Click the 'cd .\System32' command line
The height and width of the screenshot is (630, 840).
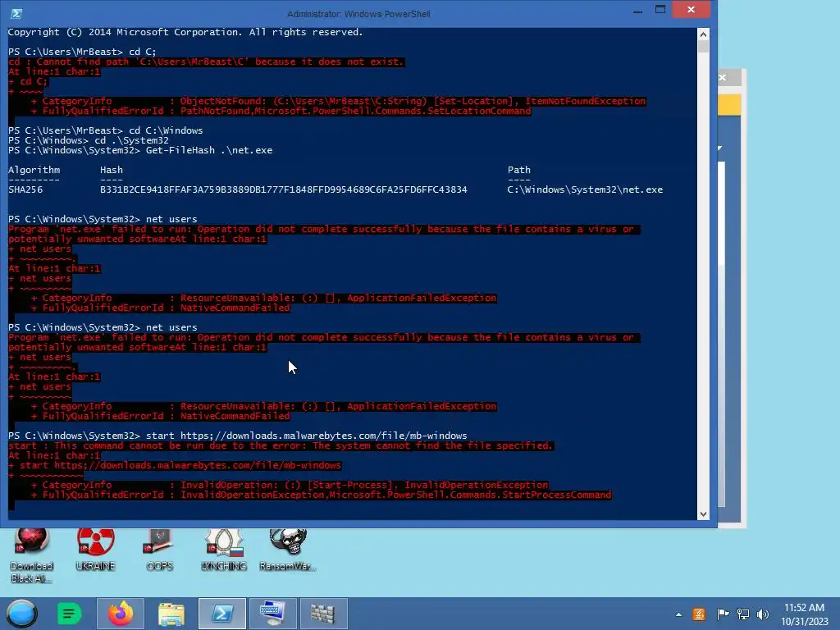131,140
